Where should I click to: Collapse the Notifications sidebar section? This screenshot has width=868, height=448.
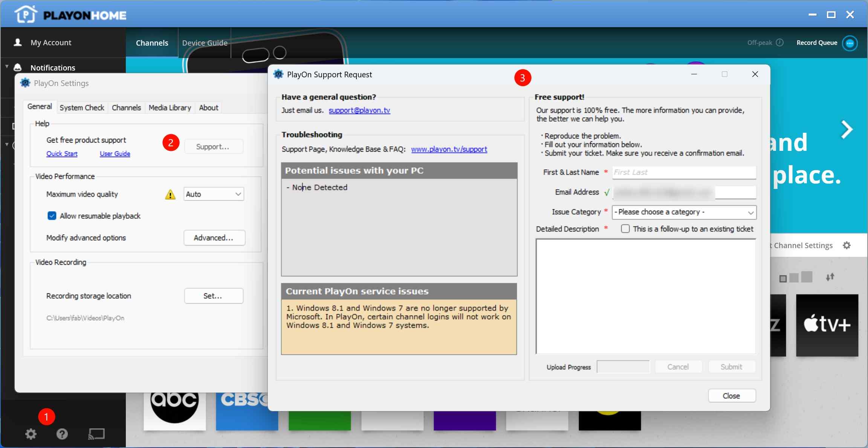coord(7,67)
